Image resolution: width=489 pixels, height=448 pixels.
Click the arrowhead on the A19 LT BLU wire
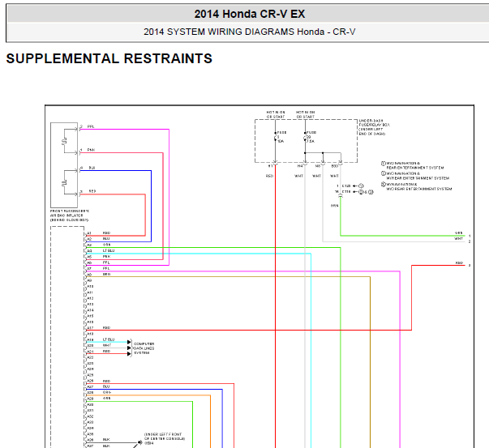coord(129,342)
